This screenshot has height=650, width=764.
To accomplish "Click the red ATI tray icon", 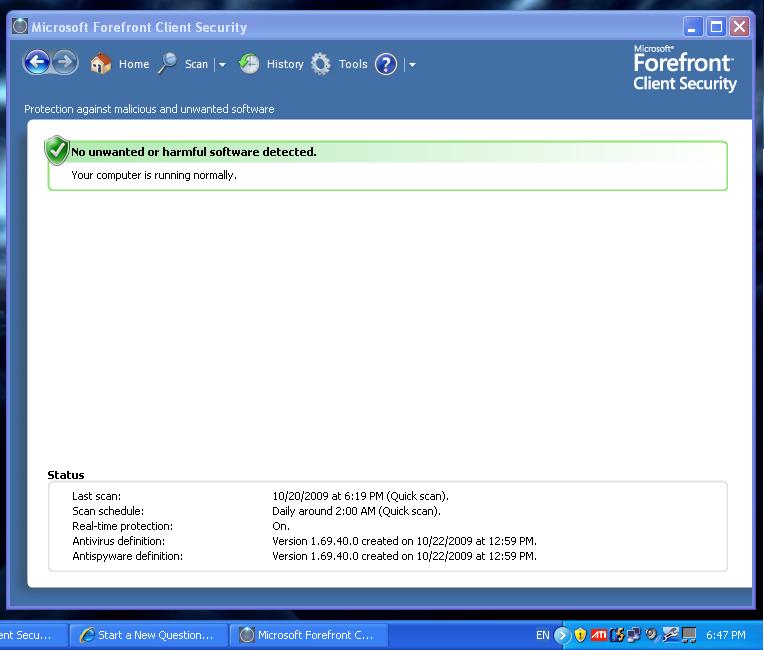I will coord(598,635).
